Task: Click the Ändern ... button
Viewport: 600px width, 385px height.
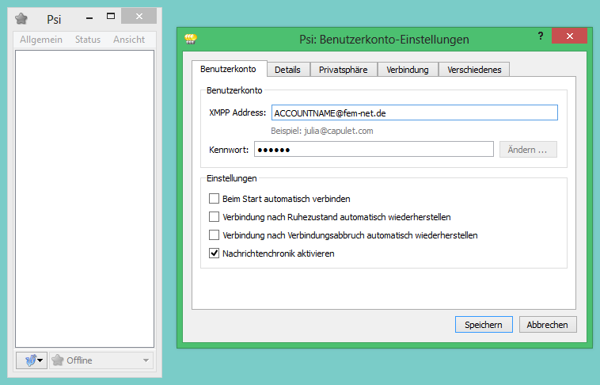Action: click(x=528, y=150)
